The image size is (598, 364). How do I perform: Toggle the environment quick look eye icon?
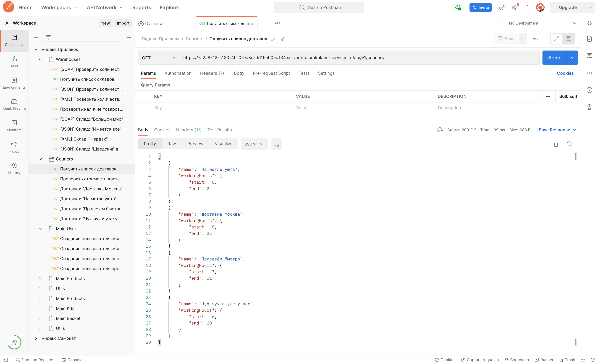(x=589, y=23)
